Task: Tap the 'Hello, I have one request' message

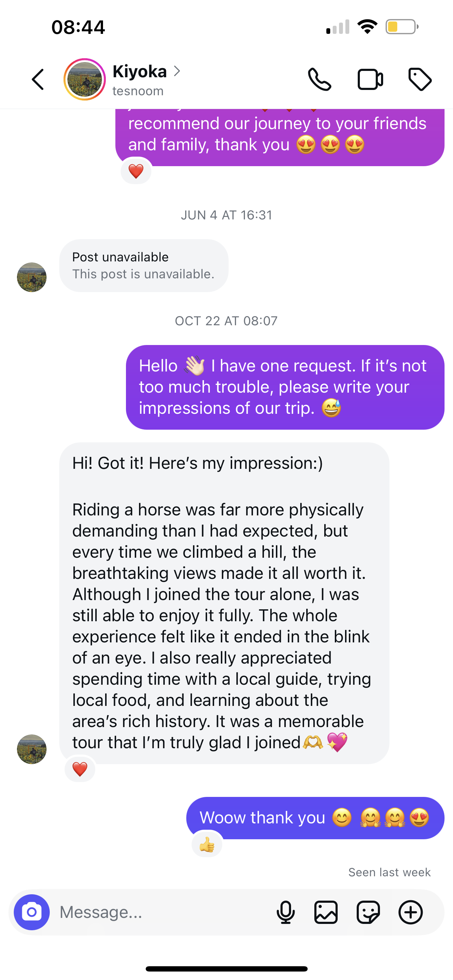Action: (285, 387)
